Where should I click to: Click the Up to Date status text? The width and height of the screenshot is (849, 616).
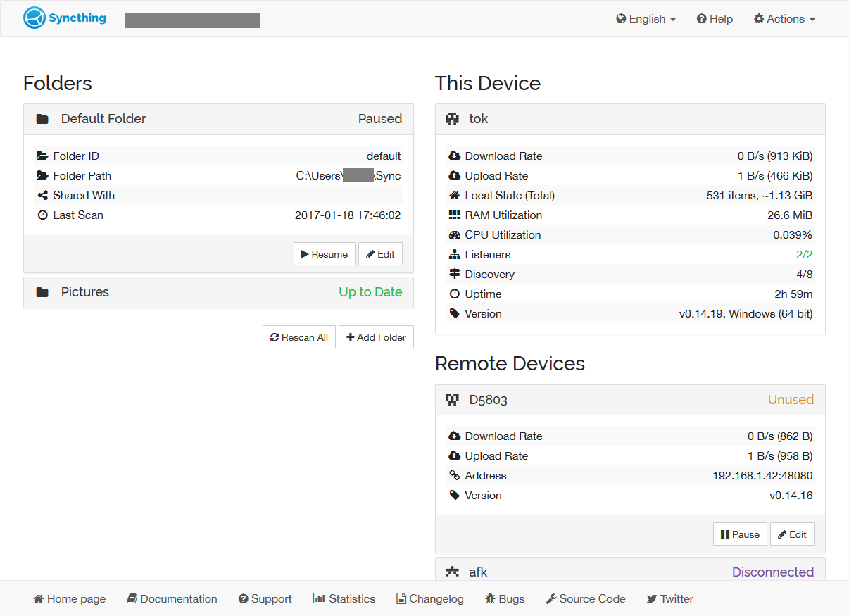tap(370, 292)
